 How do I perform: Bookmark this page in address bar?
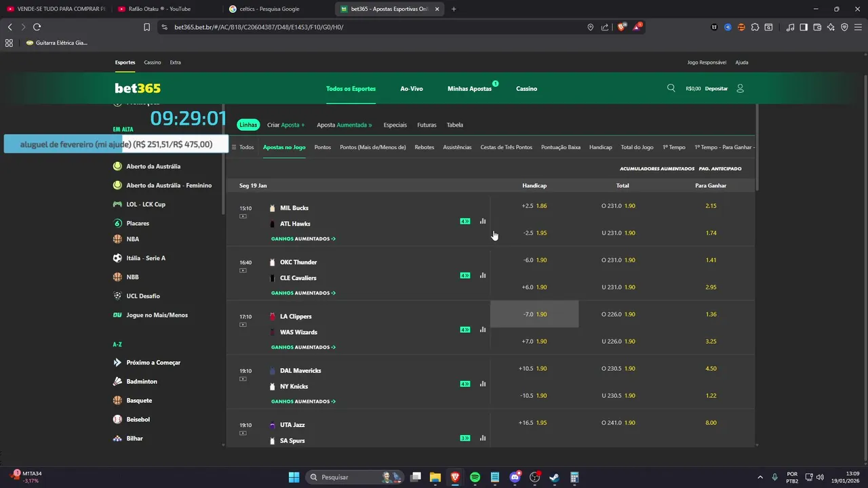146,27
